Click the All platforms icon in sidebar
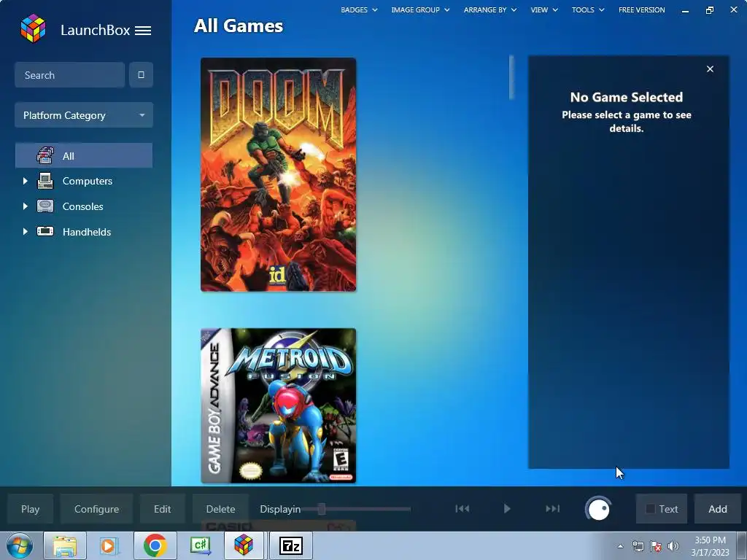This screenshot has height=560, width=747. pos(45,156)
